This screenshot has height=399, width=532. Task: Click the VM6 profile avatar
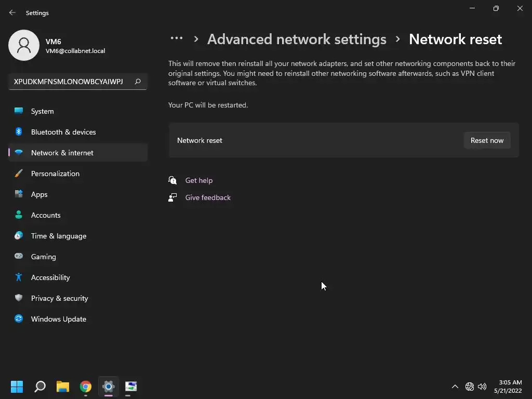[24, 45]
